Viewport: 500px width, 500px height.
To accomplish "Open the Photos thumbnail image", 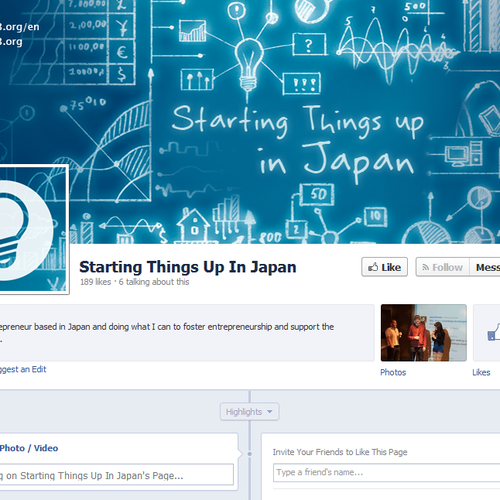I will pos(424,333).
